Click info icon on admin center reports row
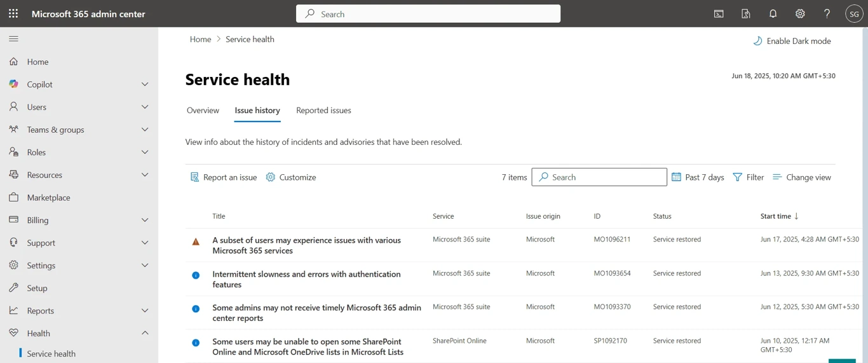This screenshot has width=868, height=363. point(196,309)
